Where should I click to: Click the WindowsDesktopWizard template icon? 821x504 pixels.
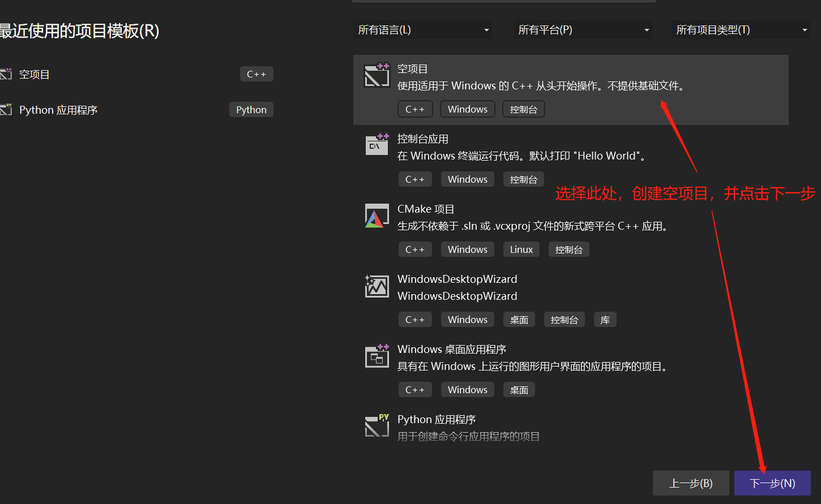(x=377, y=286)
